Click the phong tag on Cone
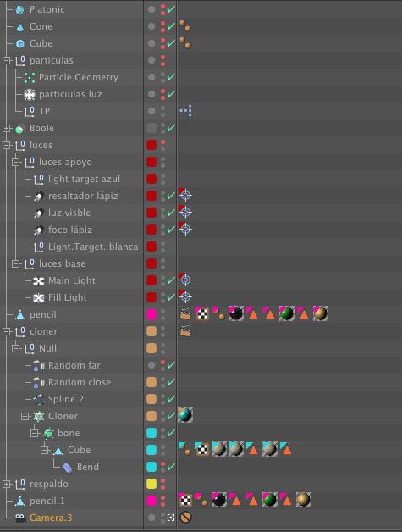The width and height of the screenshot is (402, 532). click(x=185, y=25)
